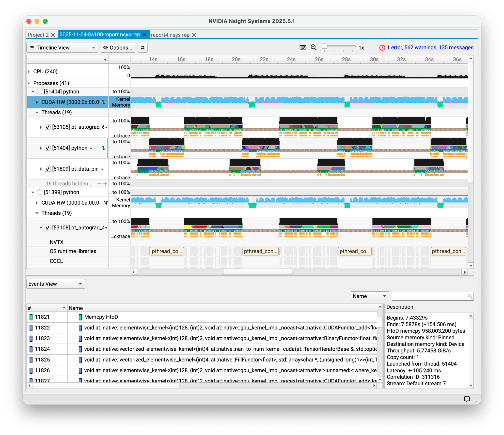The width and height of the screenshot is (504, 435).
Task: Click the swap layout arrows button
Action: (x=142, y=48)
